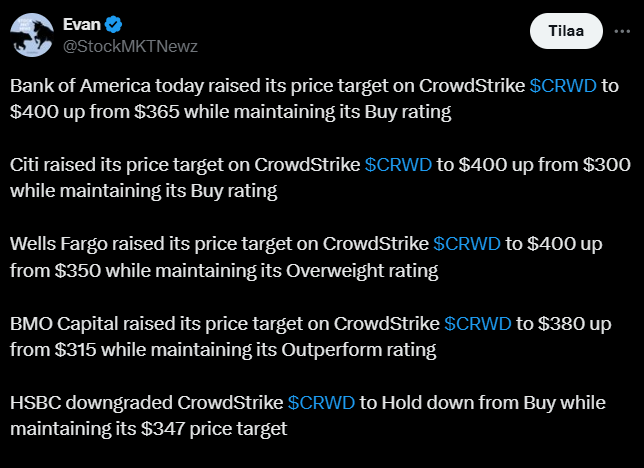Open the more options three-dot menu

click(x=622, y=32)
